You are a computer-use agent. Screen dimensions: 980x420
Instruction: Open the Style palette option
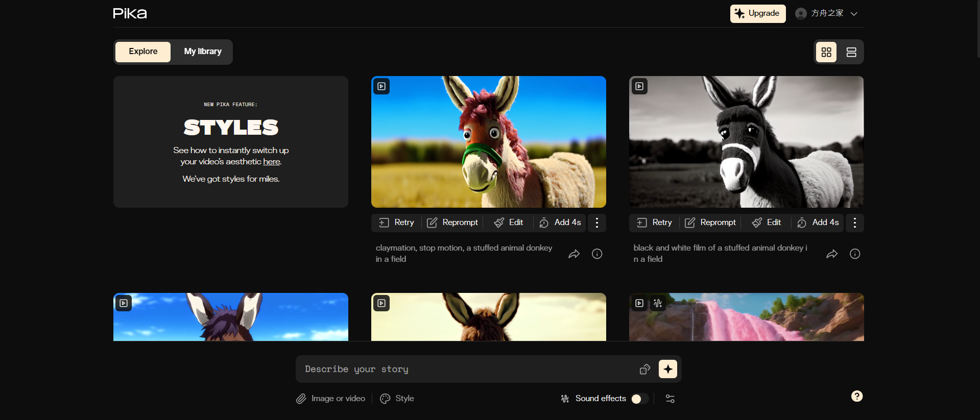(397, 399)
